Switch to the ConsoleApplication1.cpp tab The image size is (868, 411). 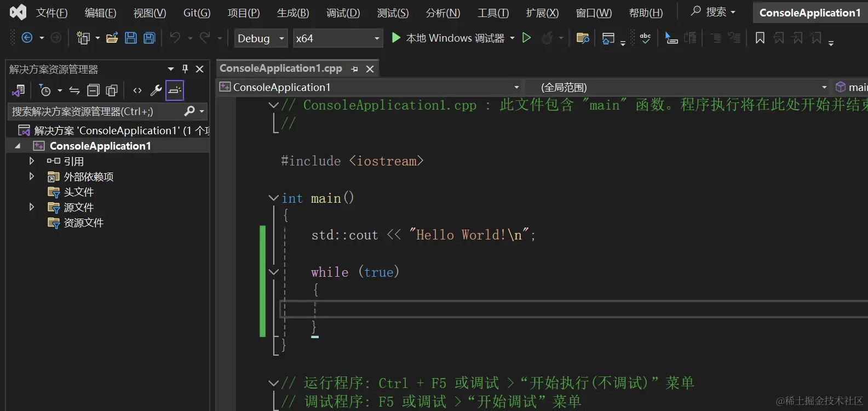(280, 68)
